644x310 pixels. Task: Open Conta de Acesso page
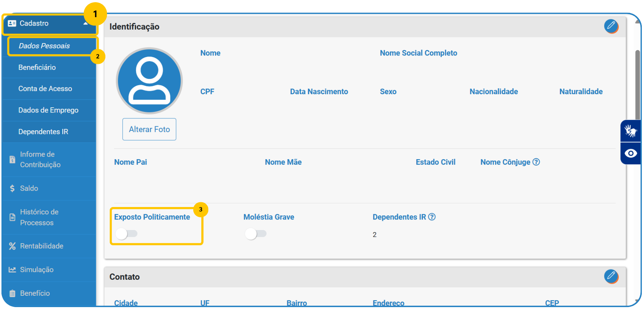tap(45, 89)
